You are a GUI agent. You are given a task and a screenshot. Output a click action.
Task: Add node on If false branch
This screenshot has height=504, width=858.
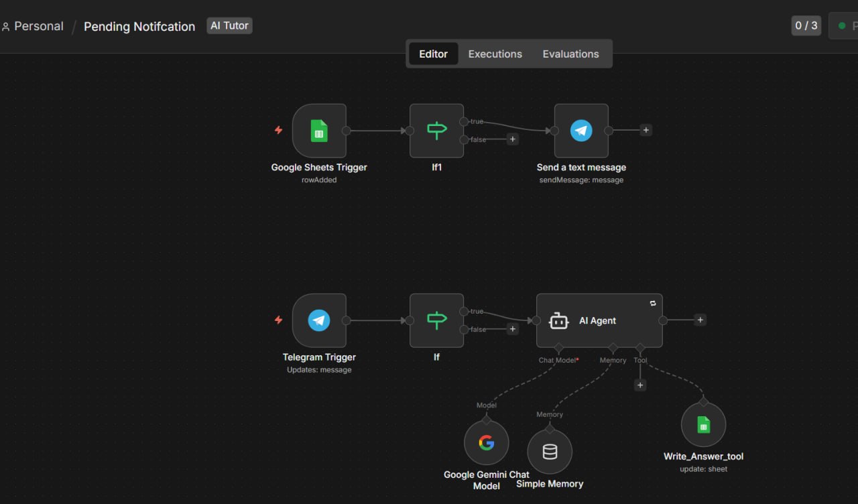512,329
